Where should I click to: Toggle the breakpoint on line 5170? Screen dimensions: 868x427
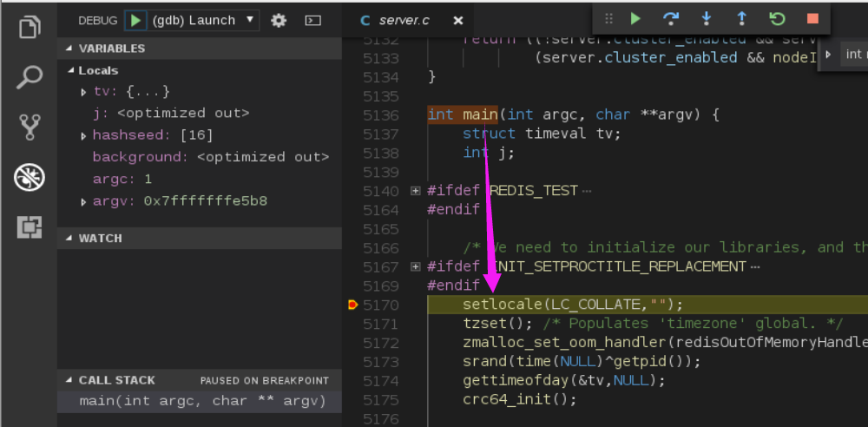353,305
